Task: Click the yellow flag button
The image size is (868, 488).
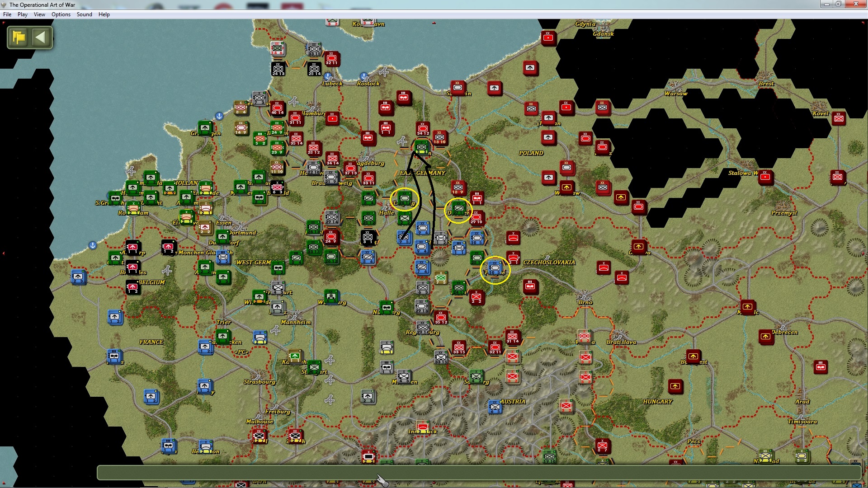Action: [x=19, y=37]
